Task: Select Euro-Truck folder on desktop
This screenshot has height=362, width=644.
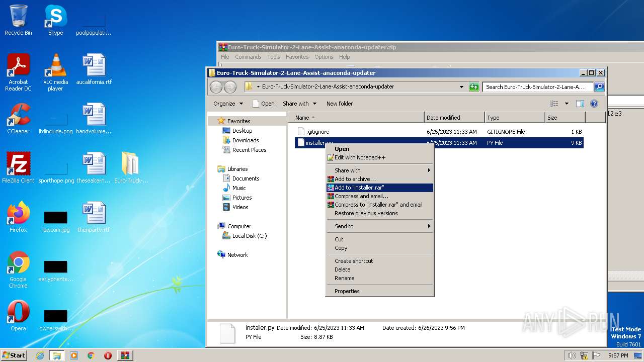Action: (x=131, y=168)
